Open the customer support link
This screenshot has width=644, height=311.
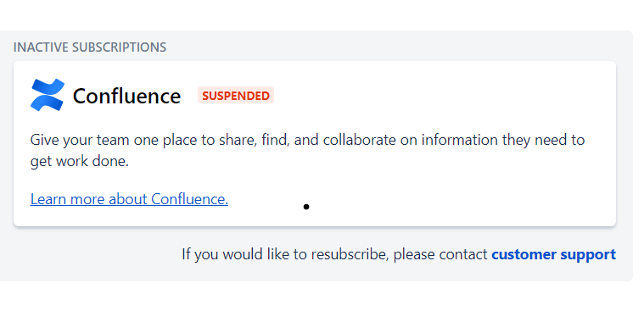coord(554,254)
